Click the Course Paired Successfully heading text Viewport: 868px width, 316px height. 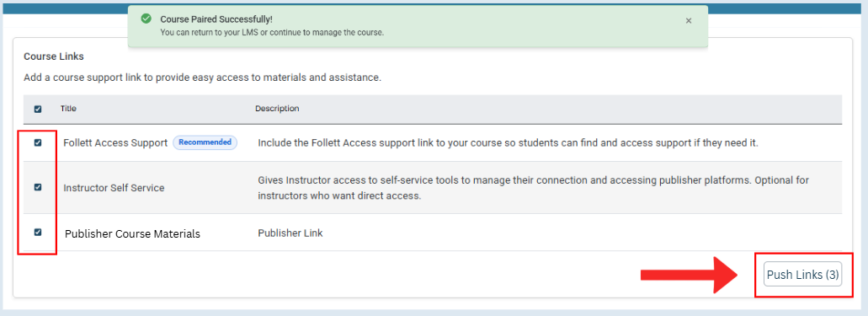(x=216, y=19)
